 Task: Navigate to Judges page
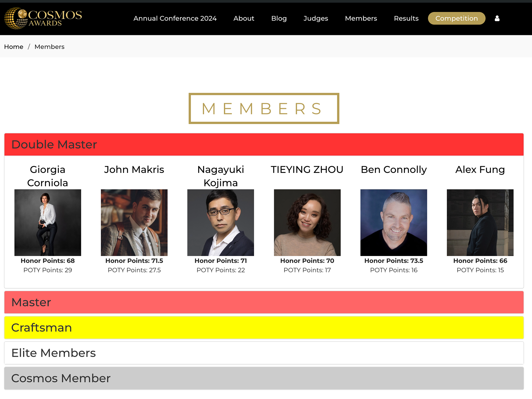[x=316, y=18]
